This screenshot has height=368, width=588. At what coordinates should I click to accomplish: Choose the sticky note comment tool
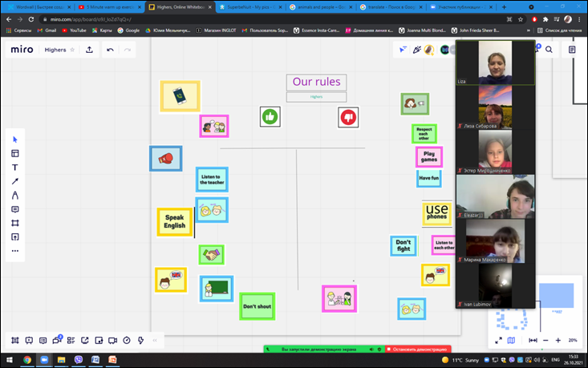click(x=14, y=209)
